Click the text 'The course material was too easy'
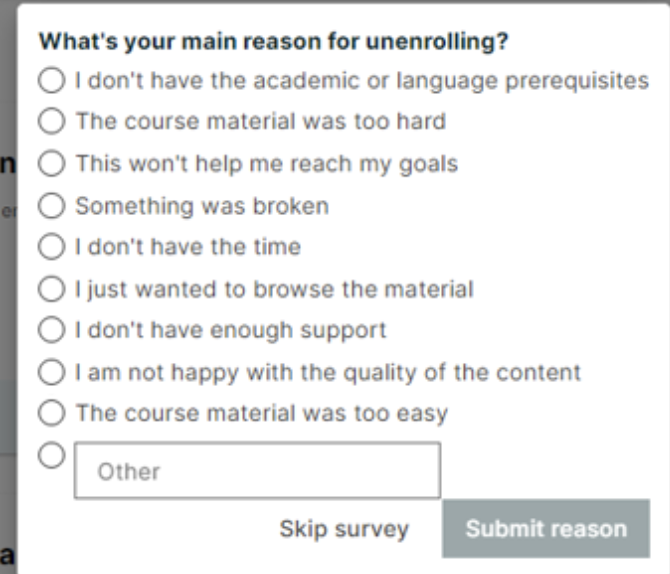The width and height of the screenshot is (670, 574). (262, 414)
